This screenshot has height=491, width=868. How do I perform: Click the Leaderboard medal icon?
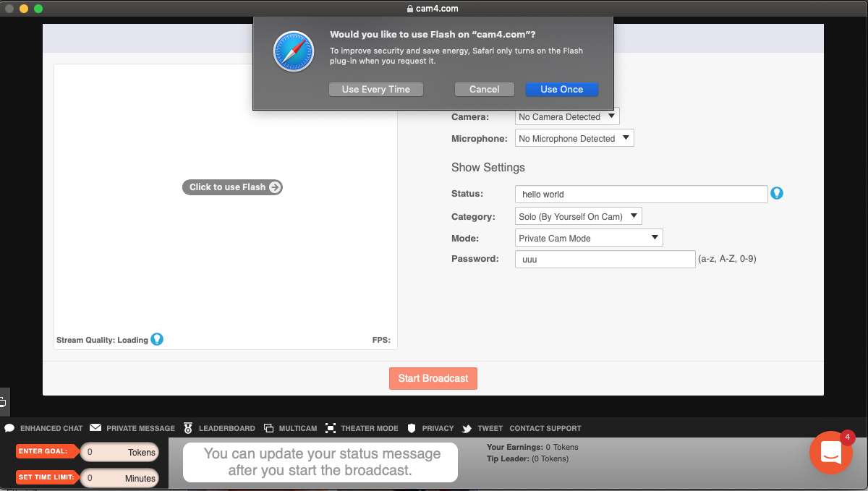pos(188,428)
